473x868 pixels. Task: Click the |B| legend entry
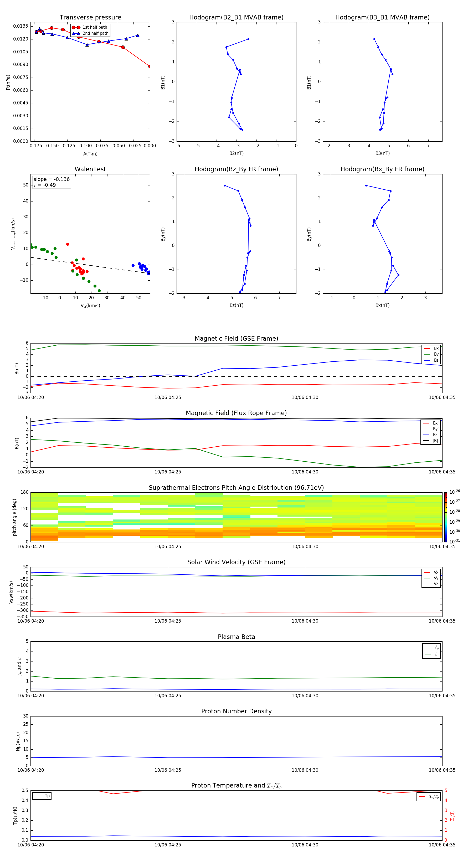pyautogui.click(x=431, y=441)
